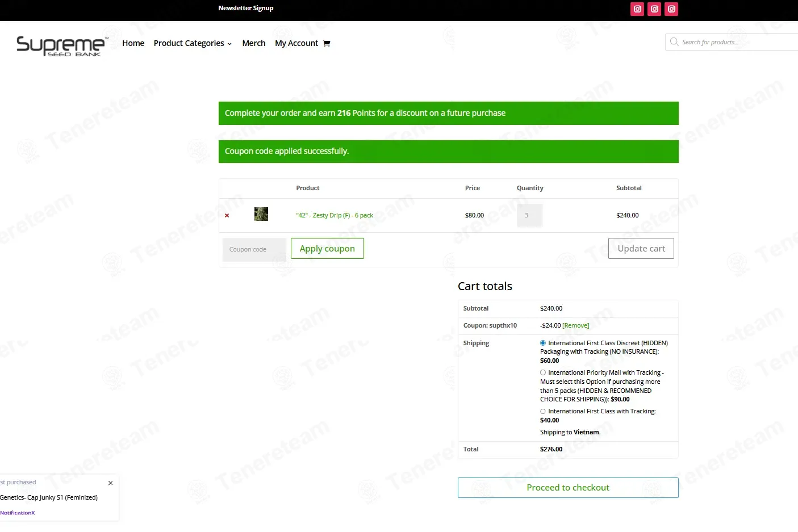Click the last Instagram icon in top bar
Screen dimensions: 798x532
[671, 9]
